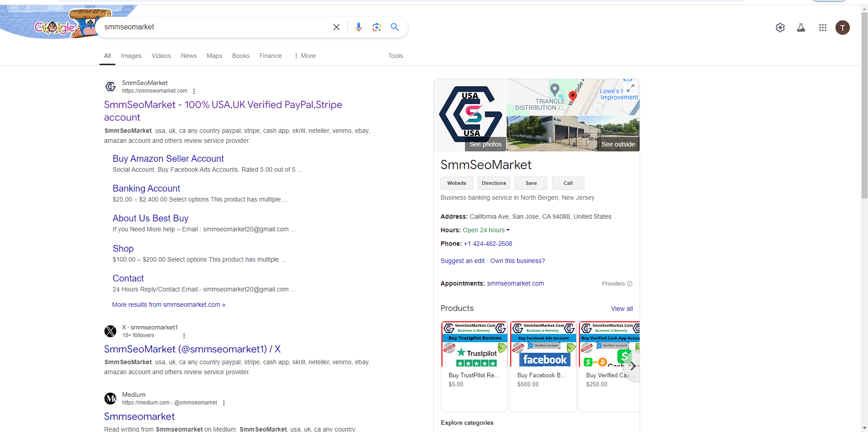Switch to the Images tab
The image size is (868, 432).
131,56
